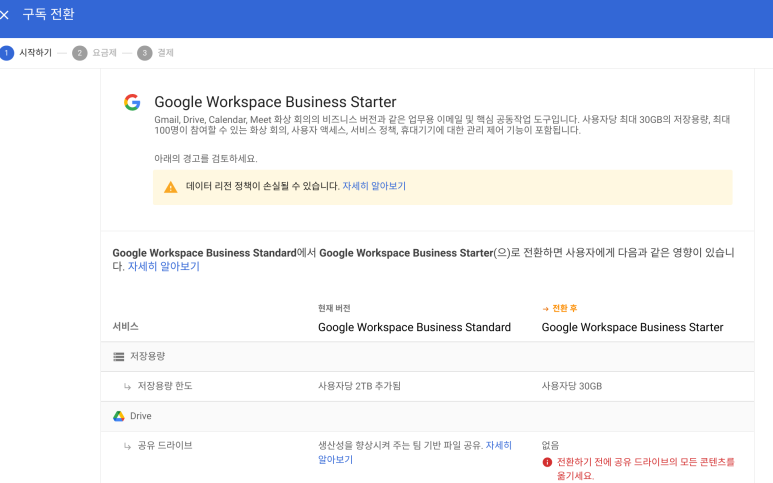
Task: Click the 아래의 경고를 검토하세요 text
Action: click(206, 159)
